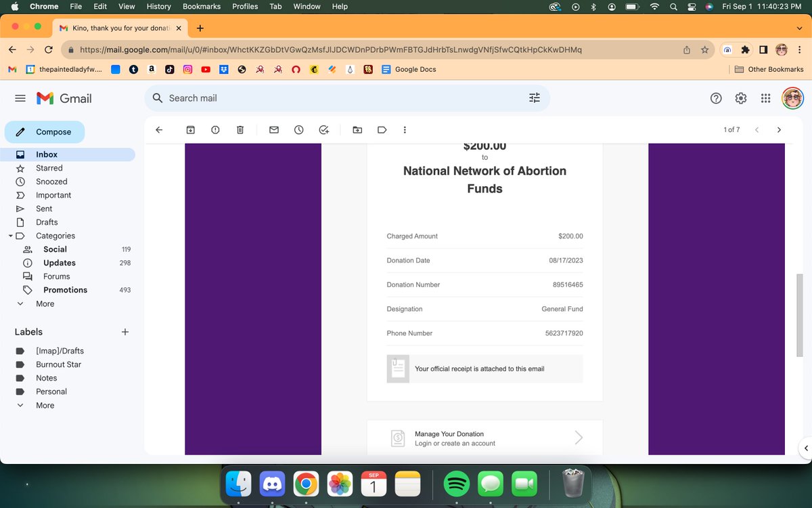This screenshot has height=508, width=812.
Task: Go back to inbox arrow
Action: [x=159, y=129]
